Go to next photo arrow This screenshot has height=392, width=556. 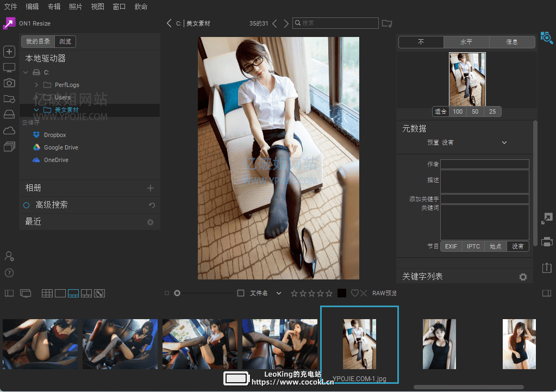pos(286,23)
